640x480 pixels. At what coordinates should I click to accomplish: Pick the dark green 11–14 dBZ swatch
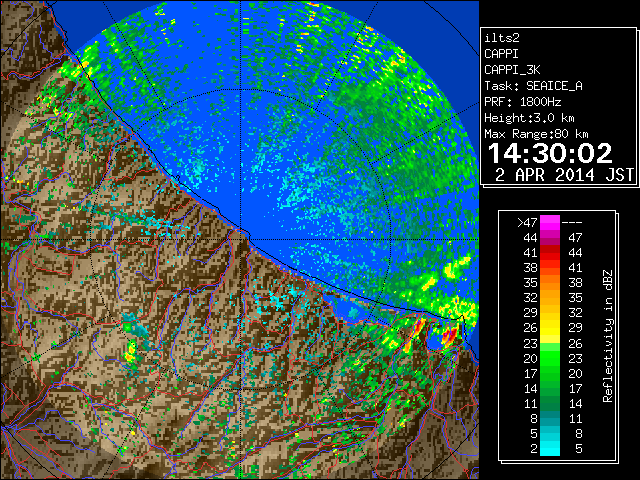[x=550, y=403]
